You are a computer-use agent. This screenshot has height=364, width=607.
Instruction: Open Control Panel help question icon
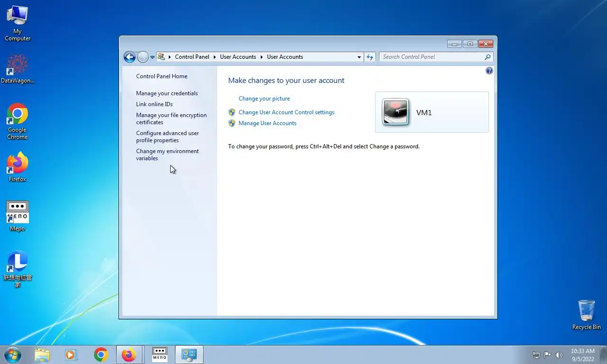(489, 71)
